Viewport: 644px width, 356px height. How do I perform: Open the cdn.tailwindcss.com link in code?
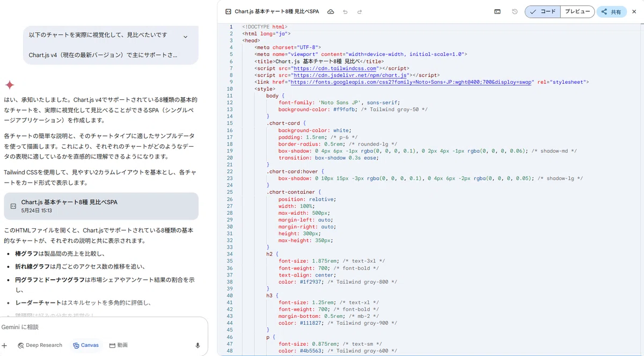click(x=335, y=68)
